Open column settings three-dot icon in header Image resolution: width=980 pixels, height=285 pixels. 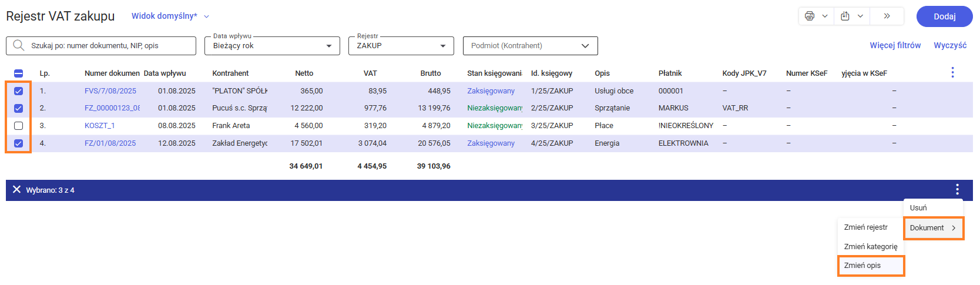952,73
